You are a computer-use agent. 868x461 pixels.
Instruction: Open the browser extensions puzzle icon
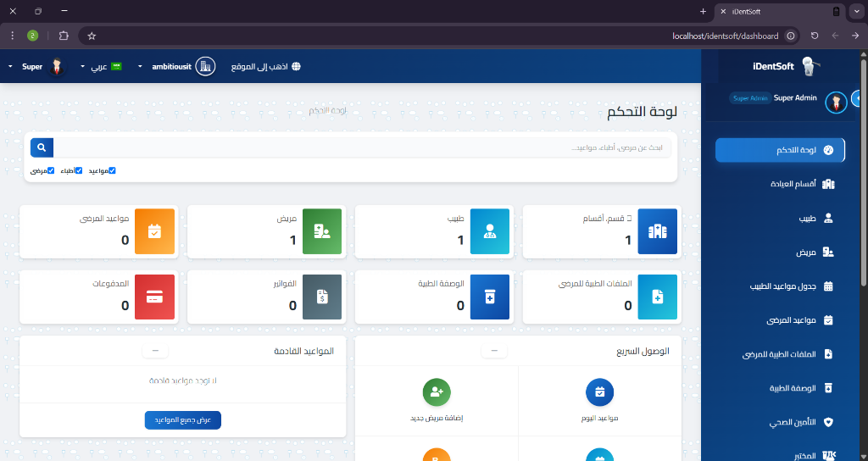coord(64,36)
